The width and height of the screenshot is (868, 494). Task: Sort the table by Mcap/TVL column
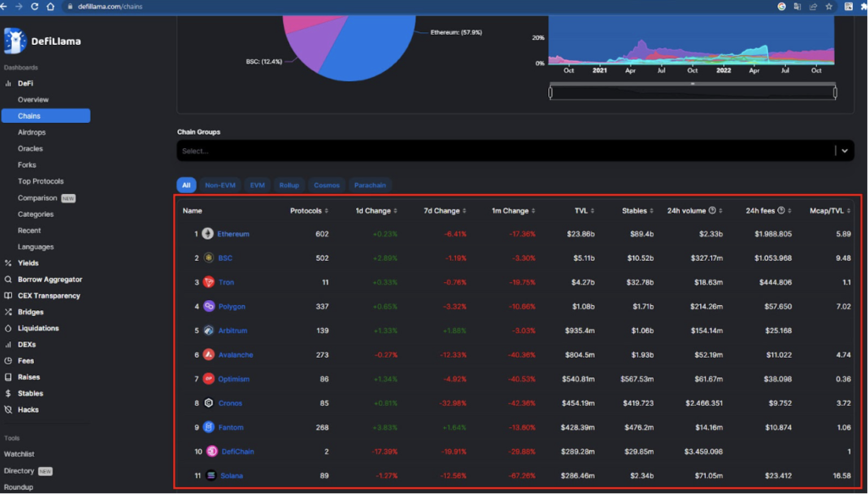[830, 211]
